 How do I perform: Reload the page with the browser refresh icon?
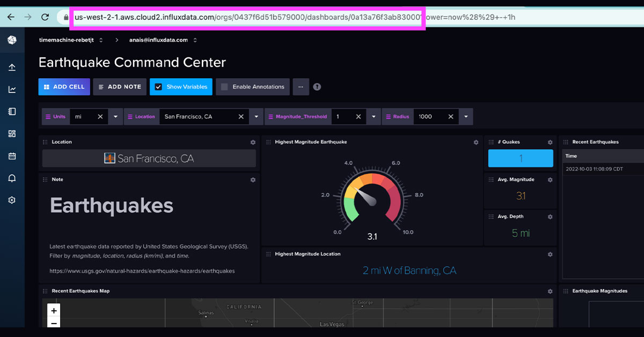45,17
